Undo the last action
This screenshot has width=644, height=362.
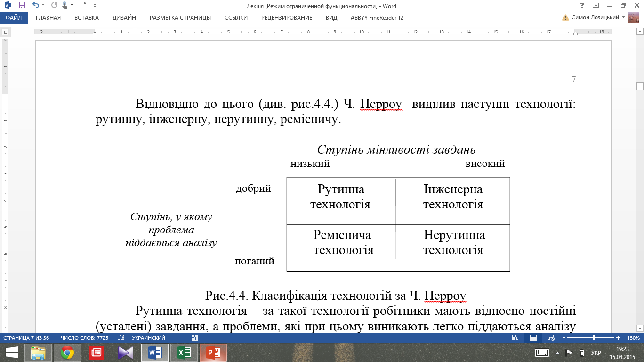coord(35,6)
